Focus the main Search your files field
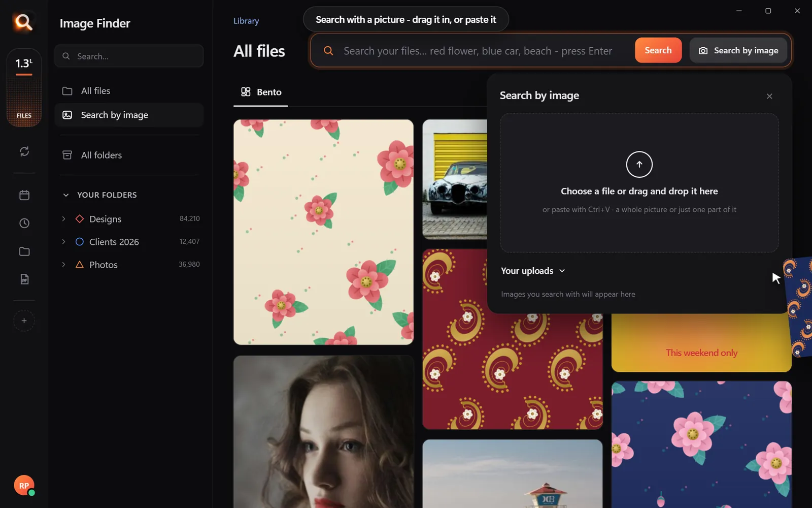This screenshot has width=812, height=508. coord(478,51)
